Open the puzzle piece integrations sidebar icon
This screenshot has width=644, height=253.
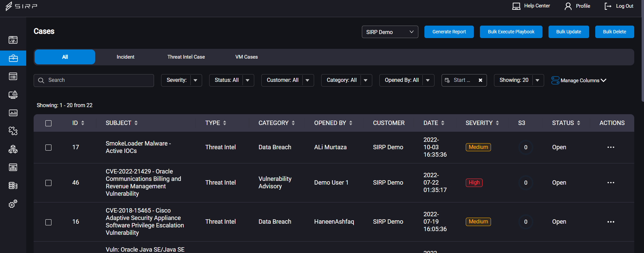tap(13, 131)
